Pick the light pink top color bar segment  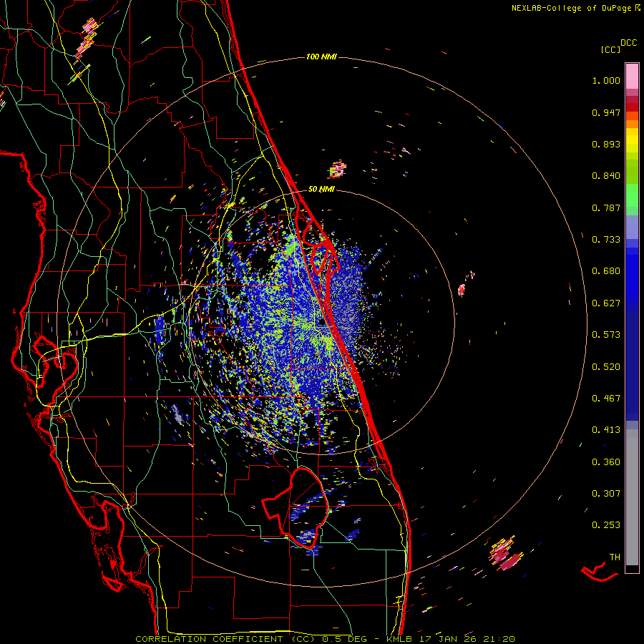pyautogui.click(x=632, y=77)
